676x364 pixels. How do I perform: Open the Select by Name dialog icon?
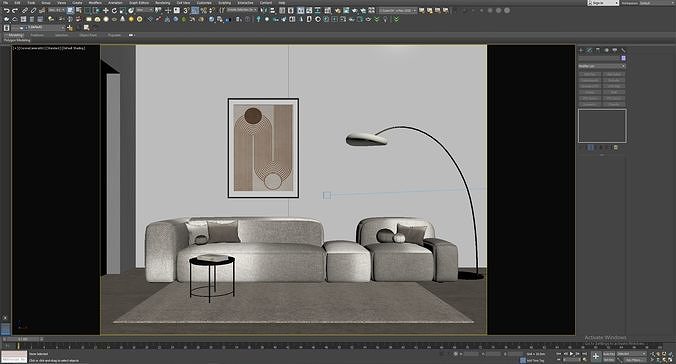pyautogui.click(x=78, y=10)
